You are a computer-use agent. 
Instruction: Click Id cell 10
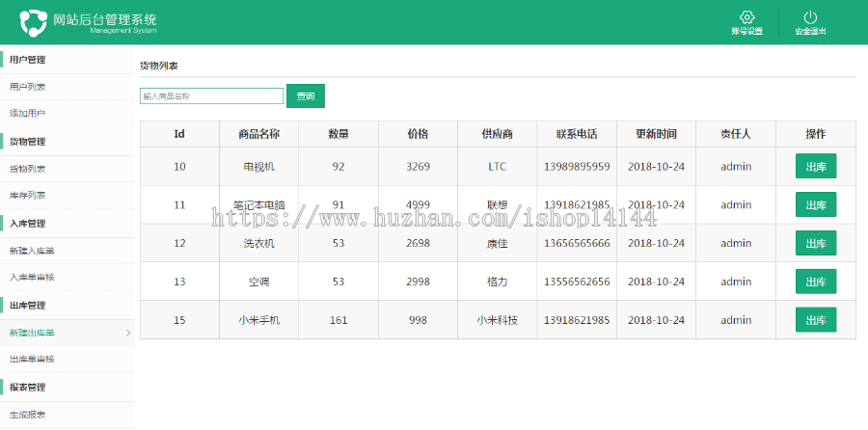pos(179,166)
